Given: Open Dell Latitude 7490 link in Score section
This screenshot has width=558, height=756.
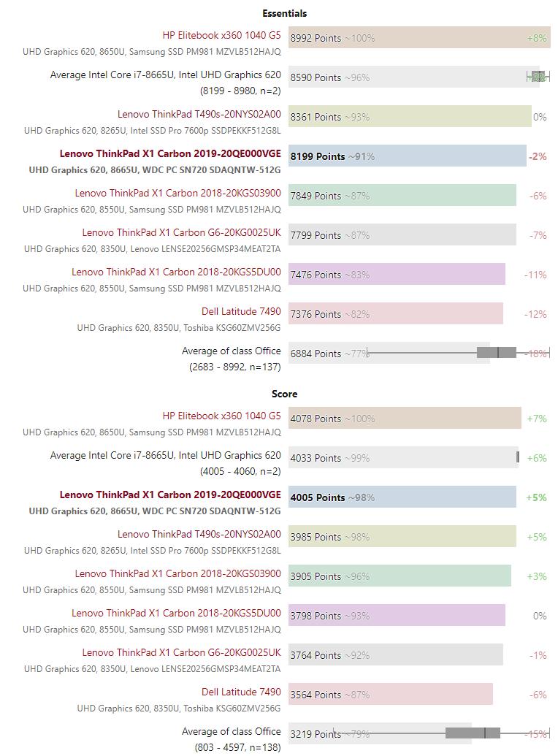Looking at the screenshot, I should [241, 692].
